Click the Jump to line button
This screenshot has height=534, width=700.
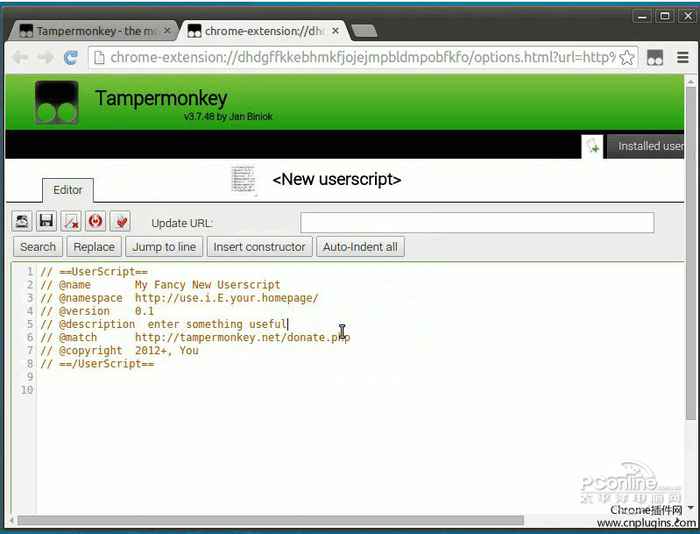164,247
